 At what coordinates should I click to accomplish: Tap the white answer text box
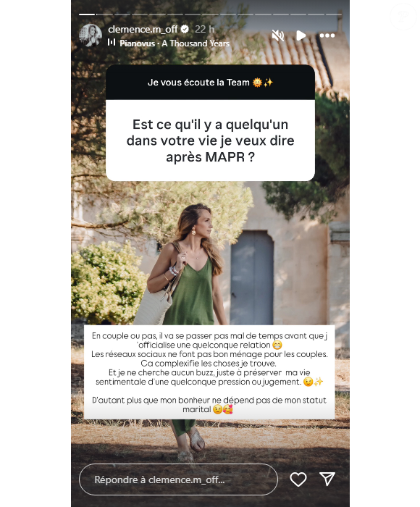209,372
